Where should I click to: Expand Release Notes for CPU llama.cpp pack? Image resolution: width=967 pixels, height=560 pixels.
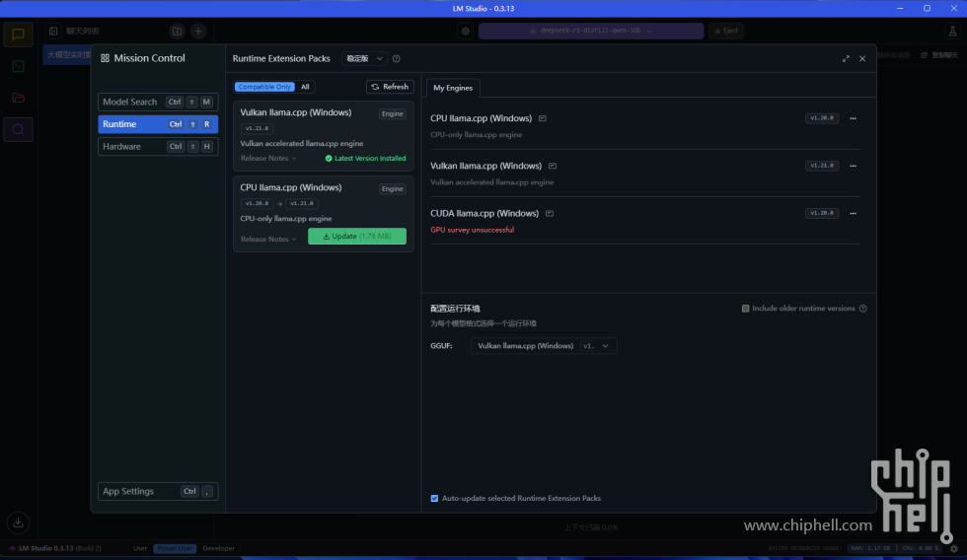[x=268, y=239]
